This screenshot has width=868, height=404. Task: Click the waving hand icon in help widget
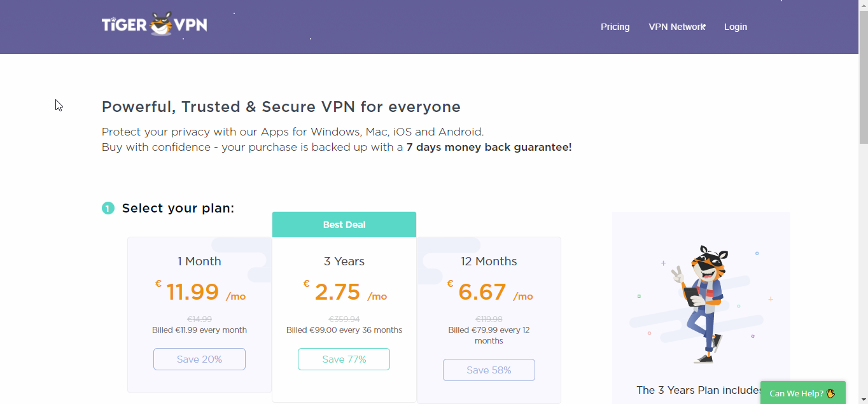(830, 393)
